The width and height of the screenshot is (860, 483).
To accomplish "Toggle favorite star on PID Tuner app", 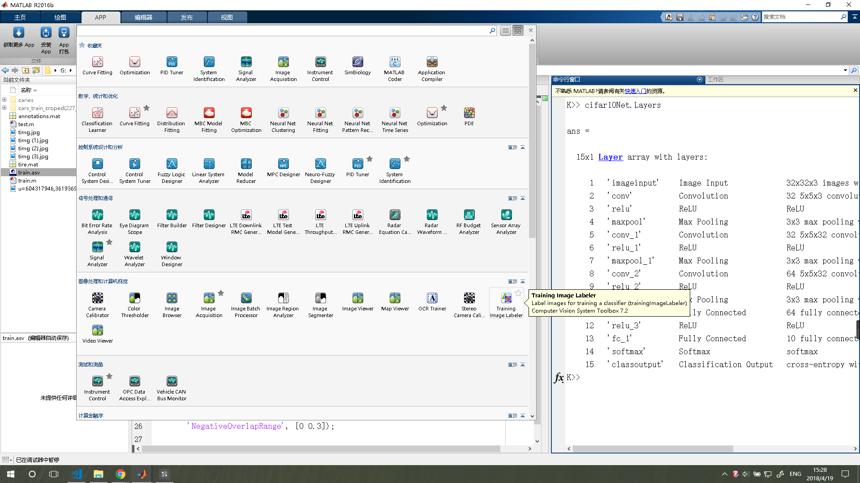I will coord(370,159).
